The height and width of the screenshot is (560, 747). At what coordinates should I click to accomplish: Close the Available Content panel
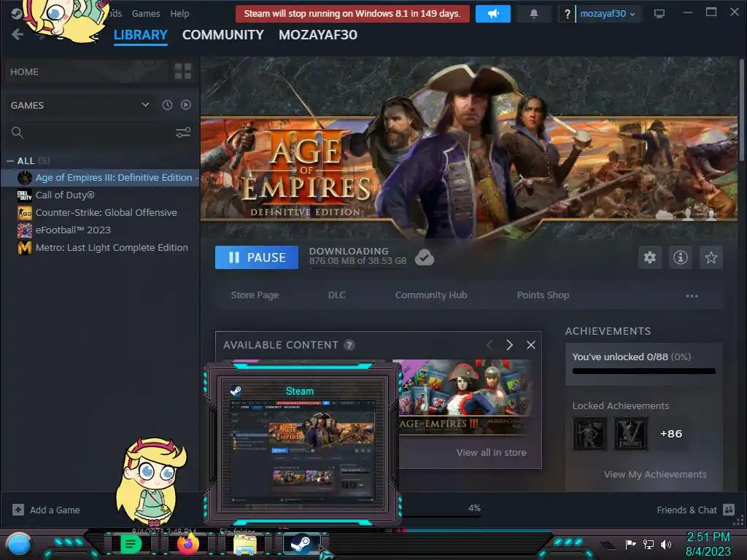pos(531,345)
